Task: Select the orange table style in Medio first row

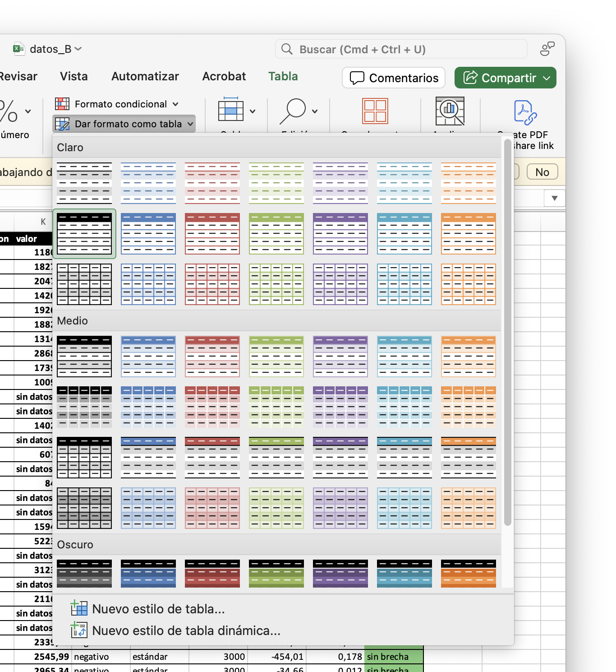Action: 468,357
